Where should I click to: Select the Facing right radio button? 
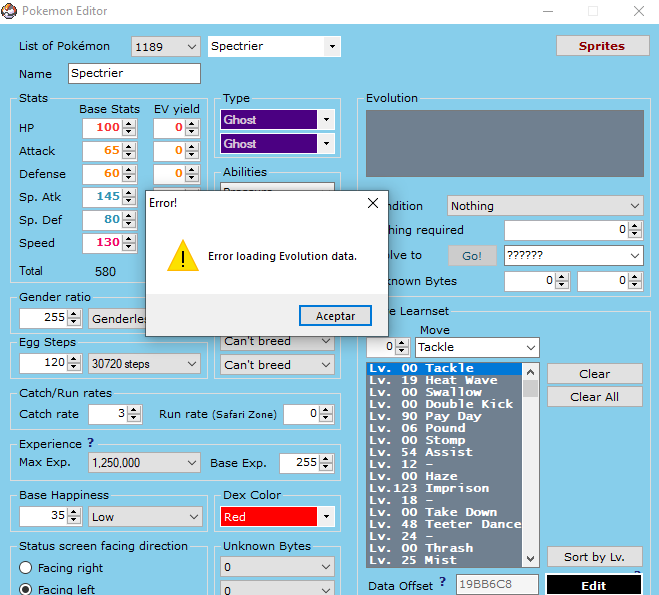click(26, 567)
